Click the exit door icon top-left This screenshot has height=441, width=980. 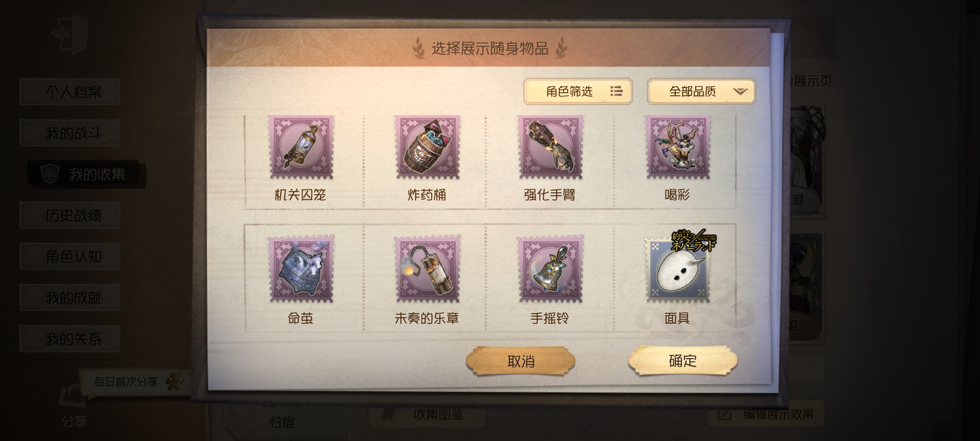pyautogui.click(x=70, y=33)
